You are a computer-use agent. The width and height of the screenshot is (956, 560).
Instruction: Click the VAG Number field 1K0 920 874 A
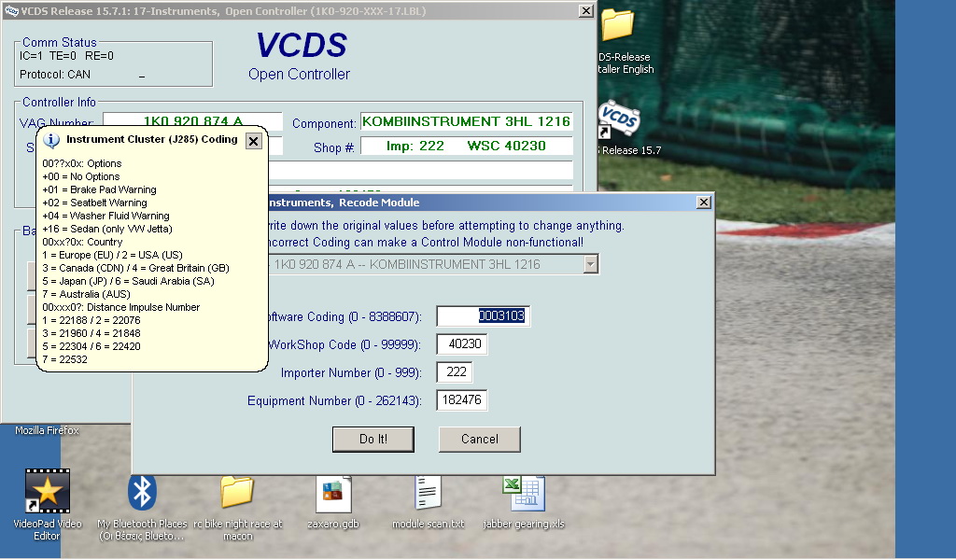tap(192, 121)
